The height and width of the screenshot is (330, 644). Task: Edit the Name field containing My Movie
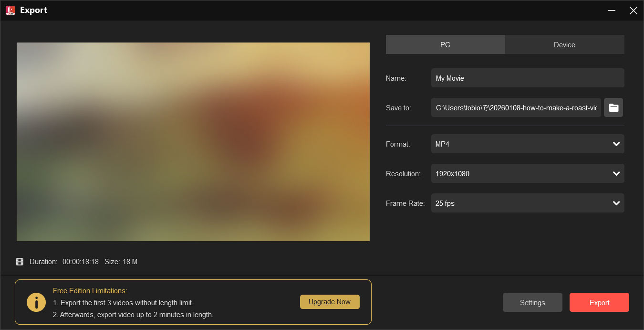528,78
